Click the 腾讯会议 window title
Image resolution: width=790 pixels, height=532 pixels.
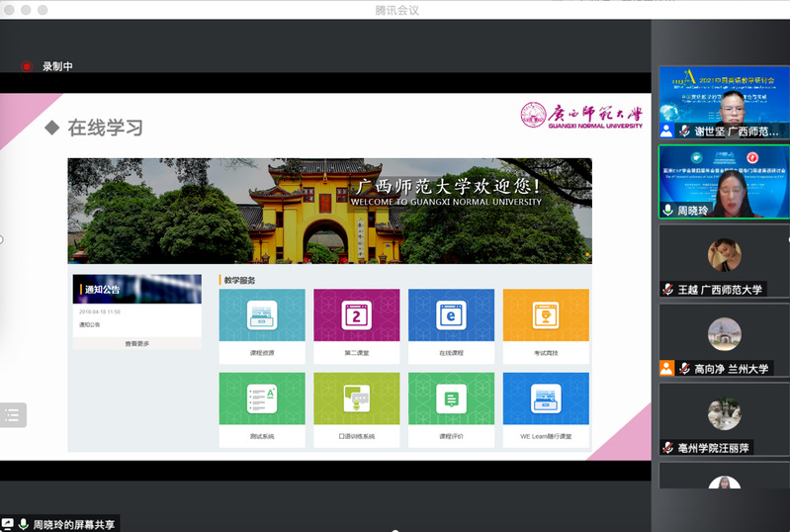pos(397,10)
